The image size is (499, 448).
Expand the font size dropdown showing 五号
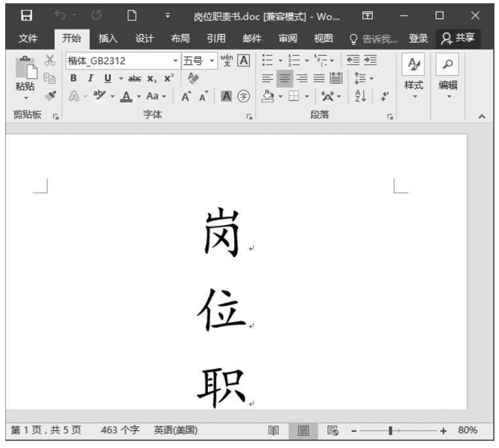[x=212, y=61]
